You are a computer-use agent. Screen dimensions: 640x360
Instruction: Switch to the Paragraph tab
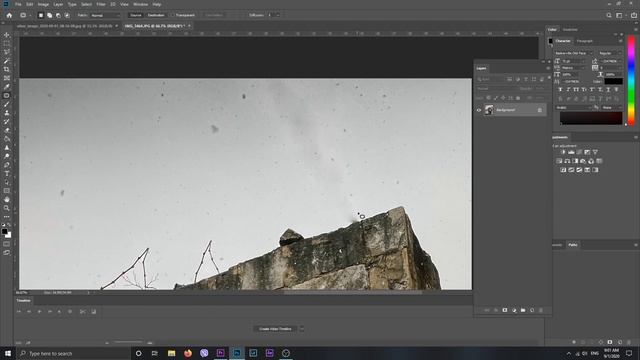pos(584,41)
